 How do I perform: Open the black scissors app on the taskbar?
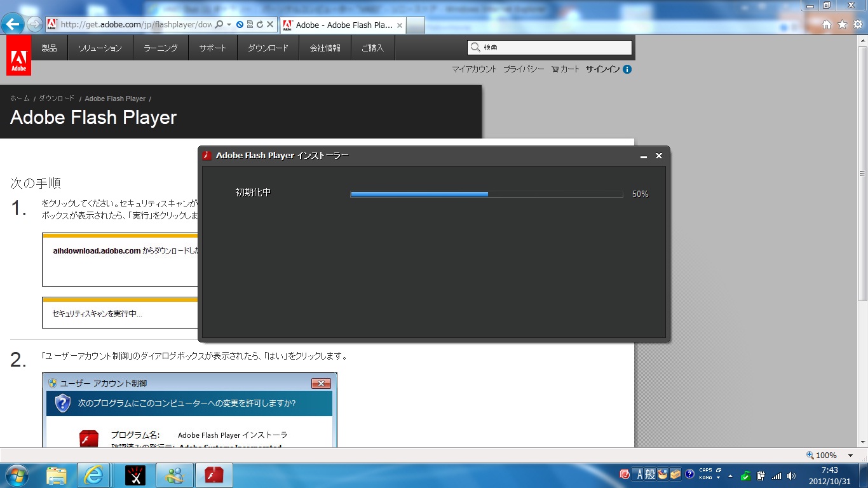pyautogui.click(x=135, y=475)
